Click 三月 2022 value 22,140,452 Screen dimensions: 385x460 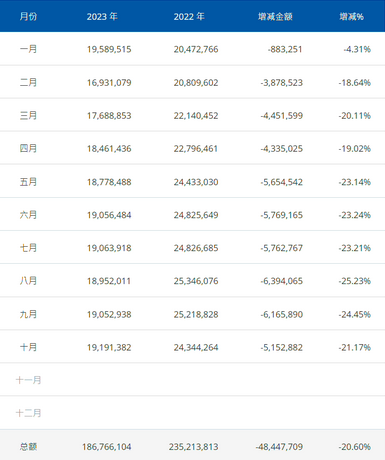[196, 116]
